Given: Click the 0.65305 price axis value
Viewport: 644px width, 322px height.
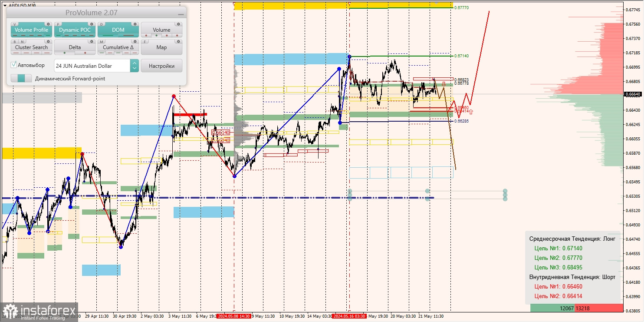Looking at the screenshot, I should pyautogui.click(x=633, y=196).
